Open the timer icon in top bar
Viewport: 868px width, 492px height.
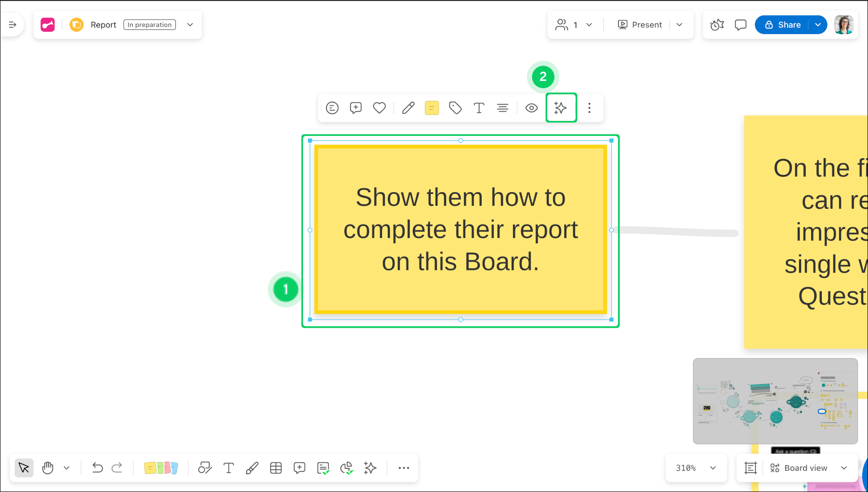pos(717,25)
